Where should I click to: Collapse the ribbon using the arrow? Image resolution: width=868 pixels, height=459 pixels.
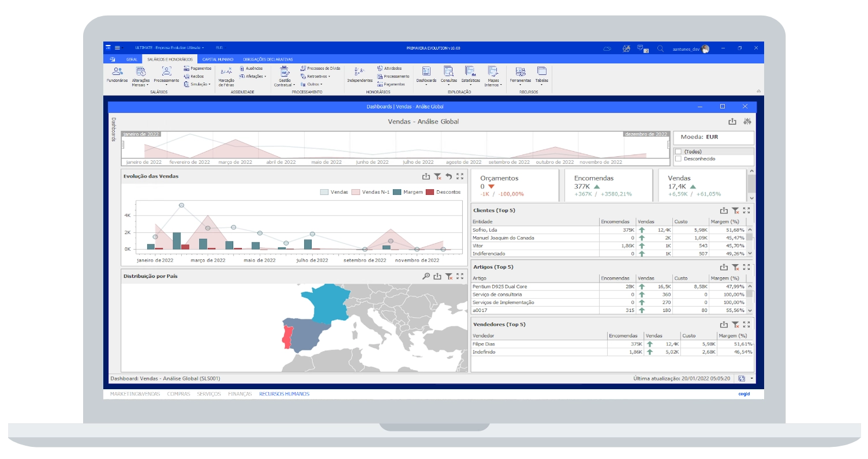click(x=758, y=91)
